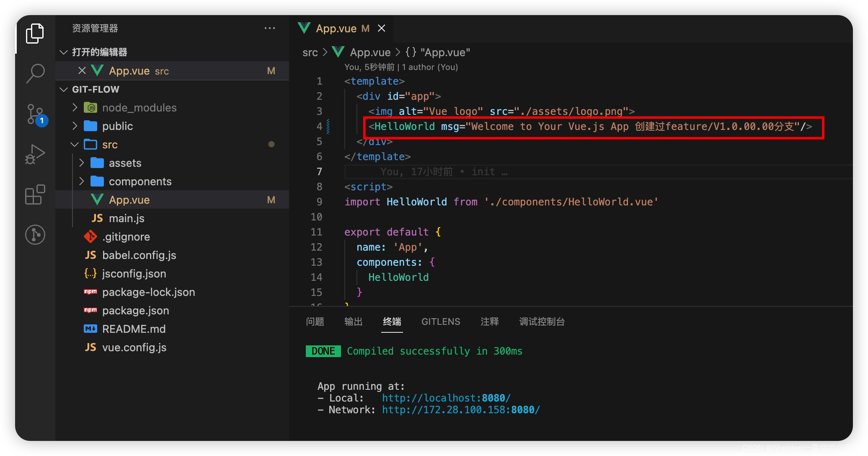Open the Search view in activity bar
The height and width of the screenshot is (456, 868).
point(35,73)
